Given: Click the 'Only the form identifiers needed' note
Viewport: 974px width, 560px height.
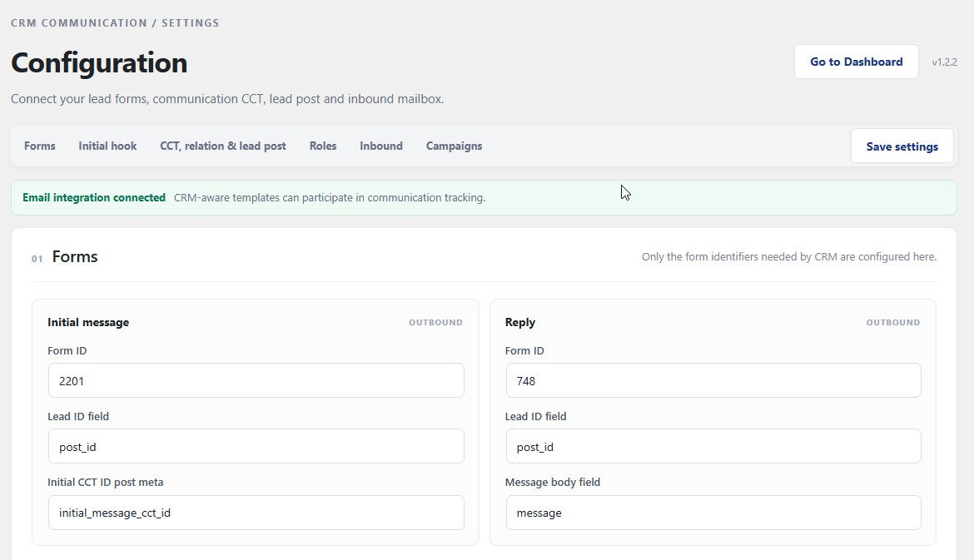Looking at the screenshot, I should click(789, 257).
